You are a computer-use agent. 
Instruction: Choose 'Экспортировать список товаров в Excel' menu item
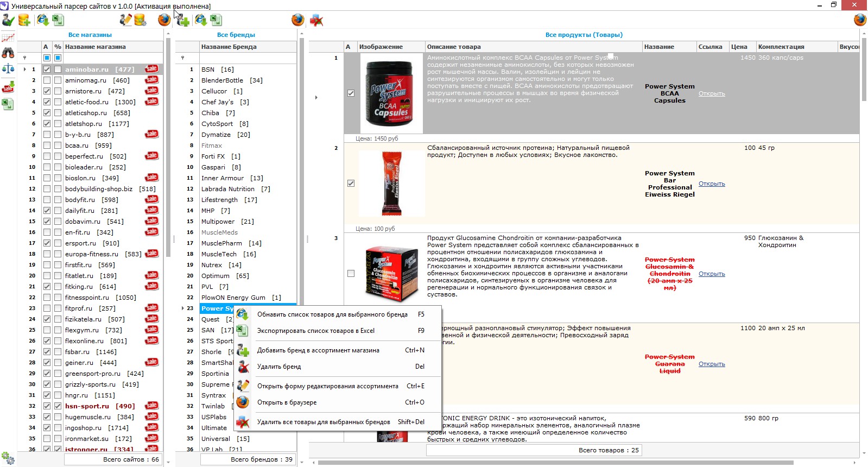tap(338, 331)
